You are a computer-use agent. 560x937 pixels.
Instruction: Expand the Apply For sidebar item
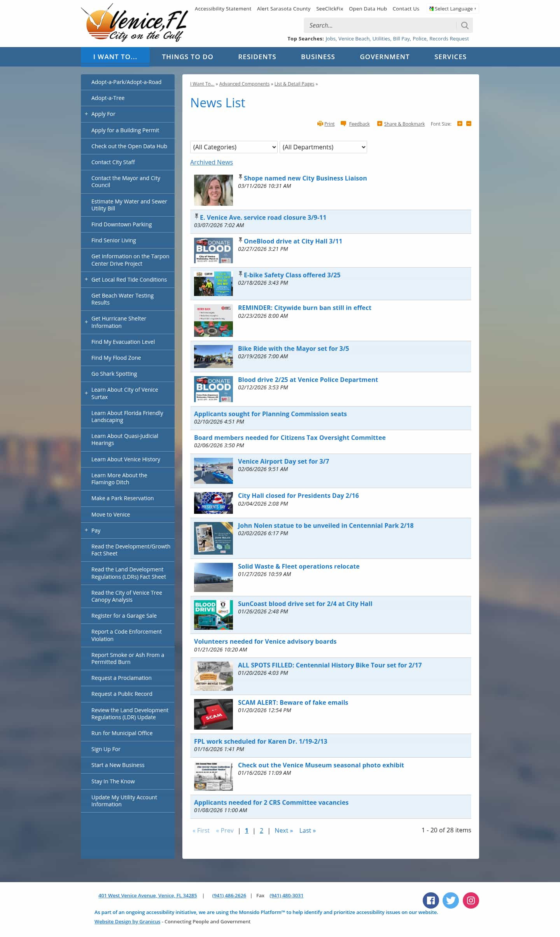(86, 114)
